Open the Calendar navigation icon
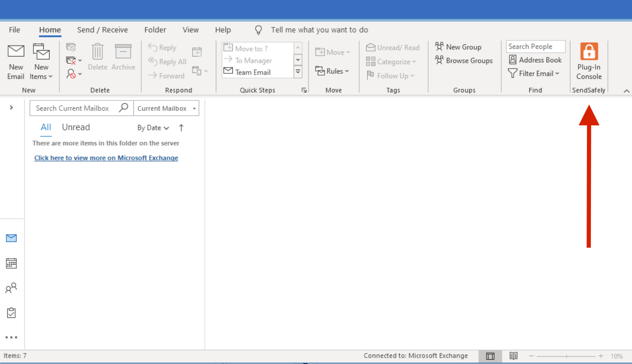632x364 pixels. (11, 263)
